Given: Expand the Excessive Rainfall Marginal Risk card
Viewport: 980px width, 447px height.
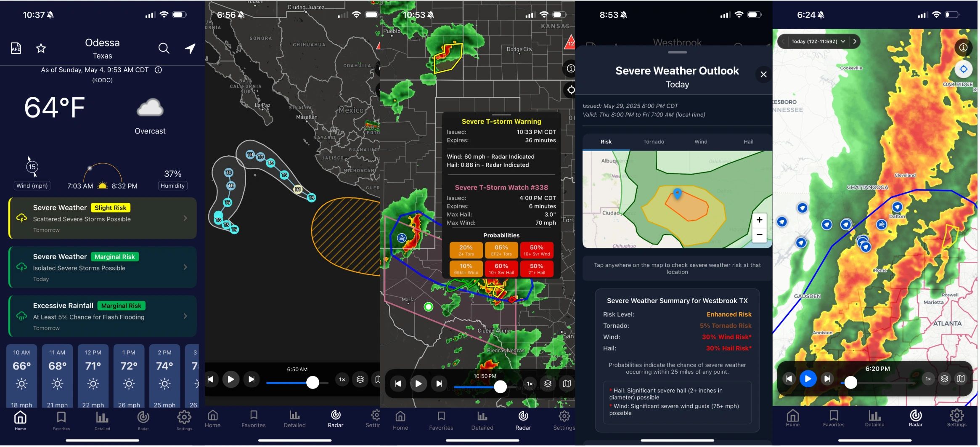Looking at the screenshot, I should click(x=102, y=316).
